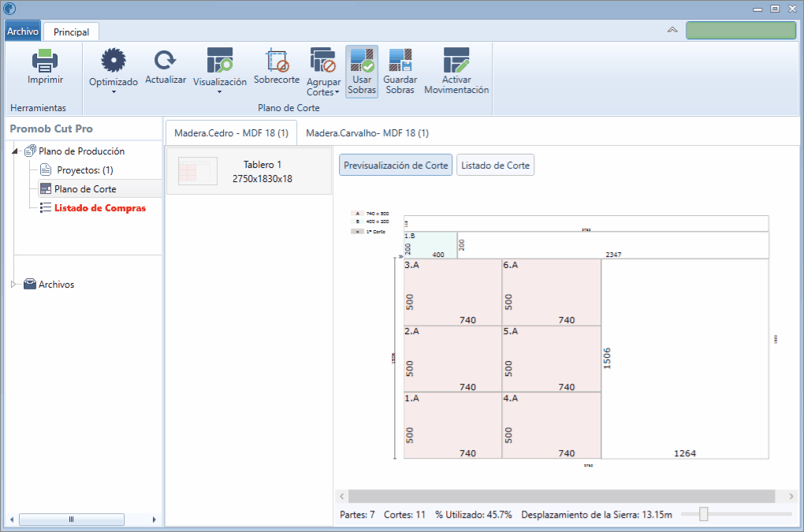Click the Proyectos document icon
Screen dimensions: 804x532
(46, 169)
